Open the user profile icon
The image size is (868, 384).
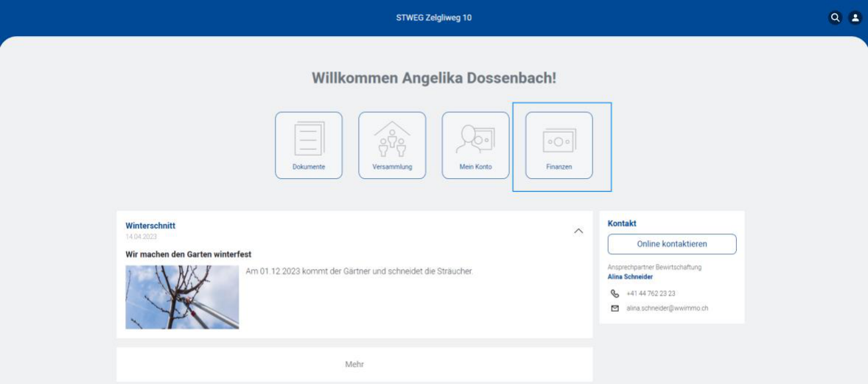point(855,18)
